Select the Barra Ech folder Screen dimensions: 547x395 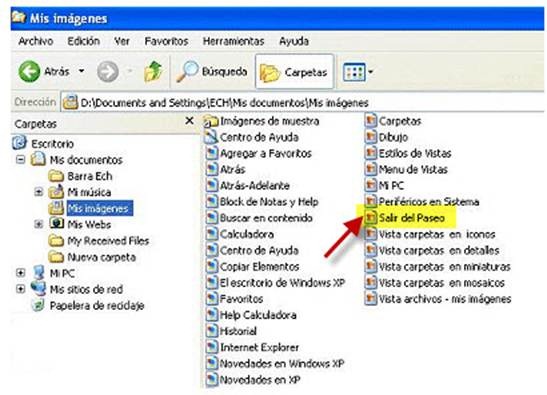coord(90,176)
